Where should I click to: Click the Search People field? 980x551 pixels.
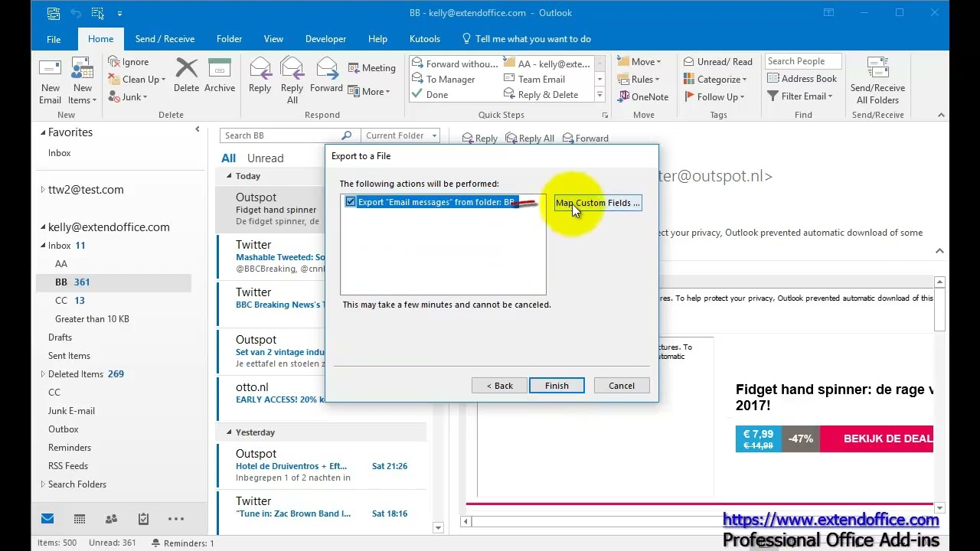click(x=803, y=61)
